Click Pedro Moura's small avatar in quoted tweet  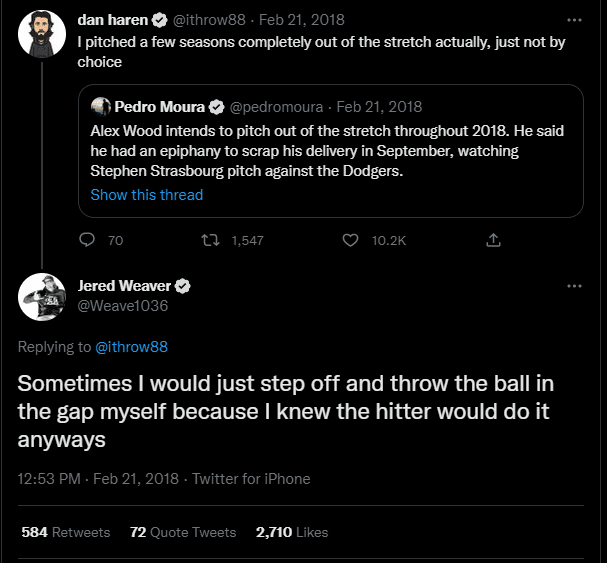tap(101, 106)
